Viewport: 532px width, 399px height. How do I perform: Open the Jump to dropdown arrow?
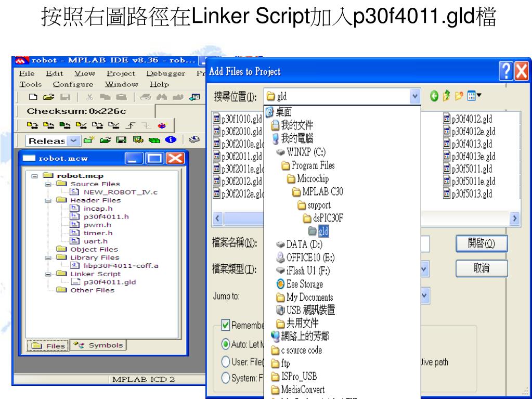[x=424, y=296]
